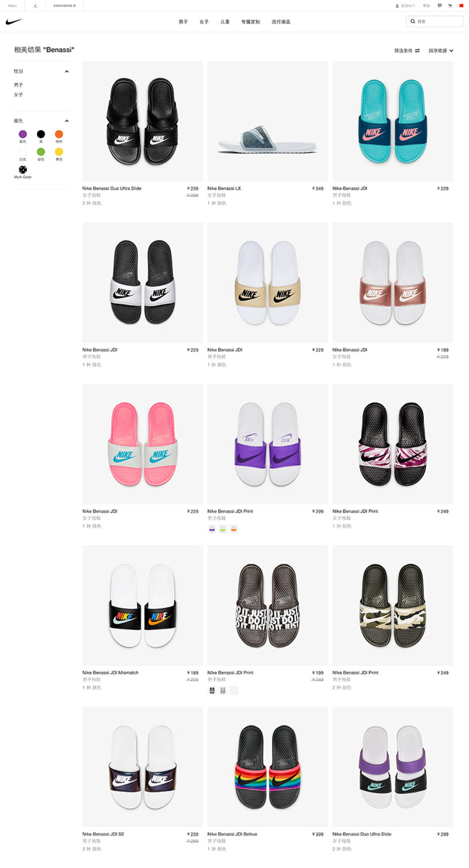The image size is (469, 868).
Task: Filter by 男子 gender option
Action: coord(18,85)
